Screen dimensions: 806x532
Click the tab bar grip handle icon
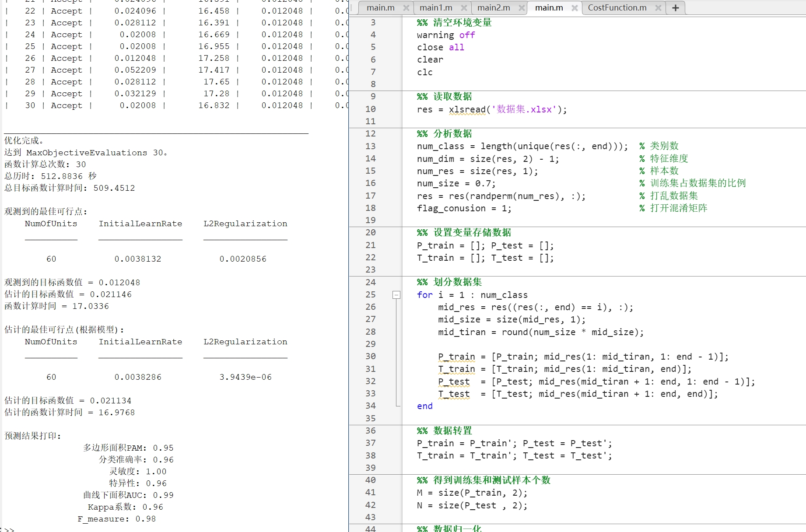click(350, 7)
